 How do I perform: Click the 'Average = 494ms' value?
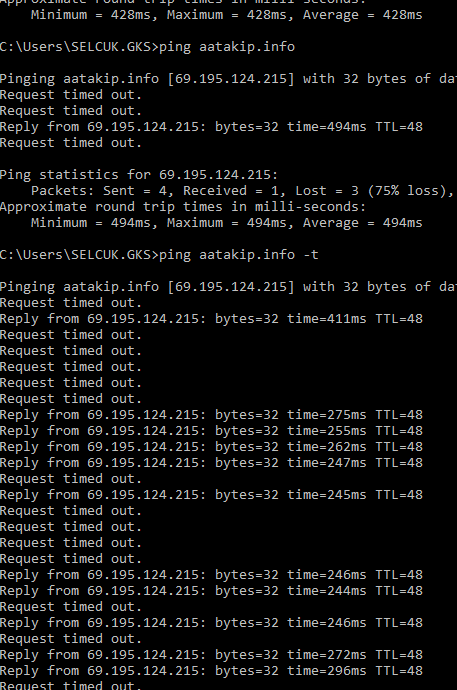click(362, 223)
